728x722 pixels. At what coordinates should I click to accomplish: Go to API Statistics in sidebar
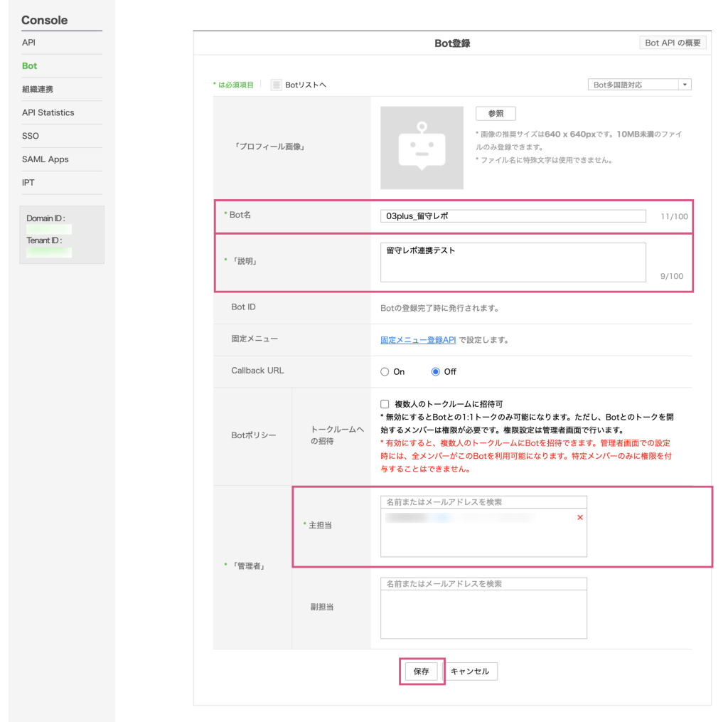48,112
